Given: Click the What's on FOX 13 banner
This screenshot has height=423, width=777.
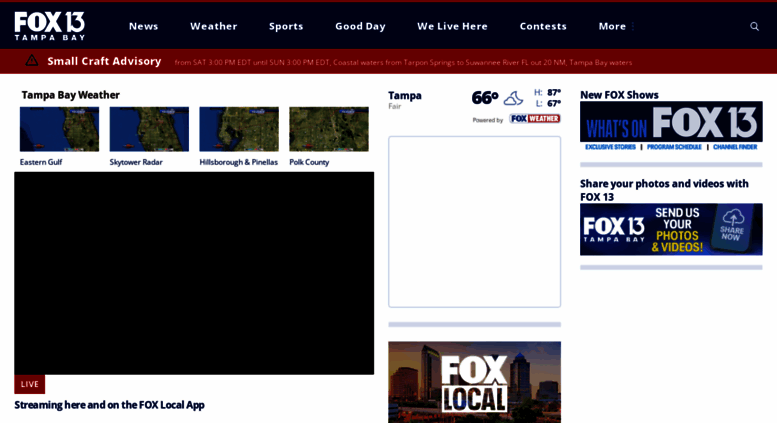Looking at the screenshot, I should (671, 126).
